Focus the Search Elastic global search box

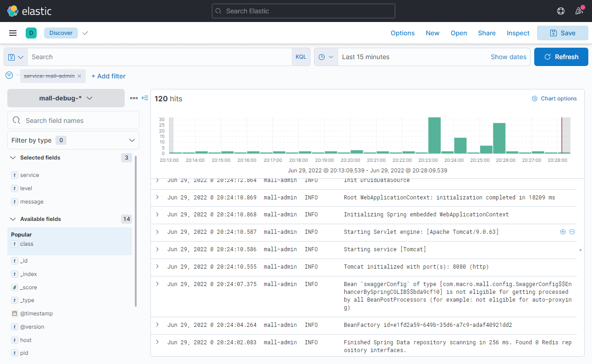(x=303, y=11)
